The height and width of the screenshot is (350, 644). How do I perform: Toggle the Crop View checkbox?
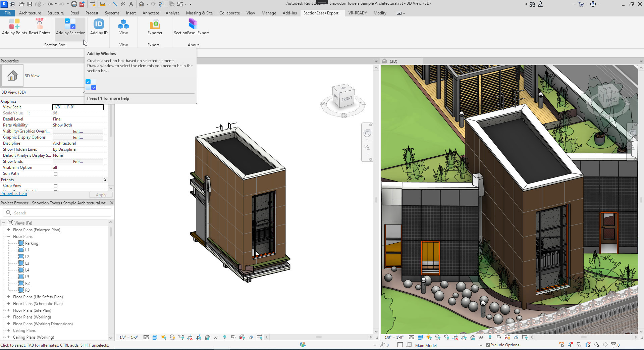[x=56, y=186]
